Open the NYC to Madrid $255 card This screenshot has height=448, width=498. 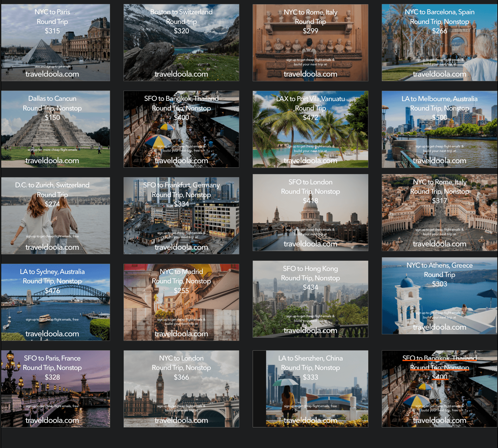click(x=181, y=302)
